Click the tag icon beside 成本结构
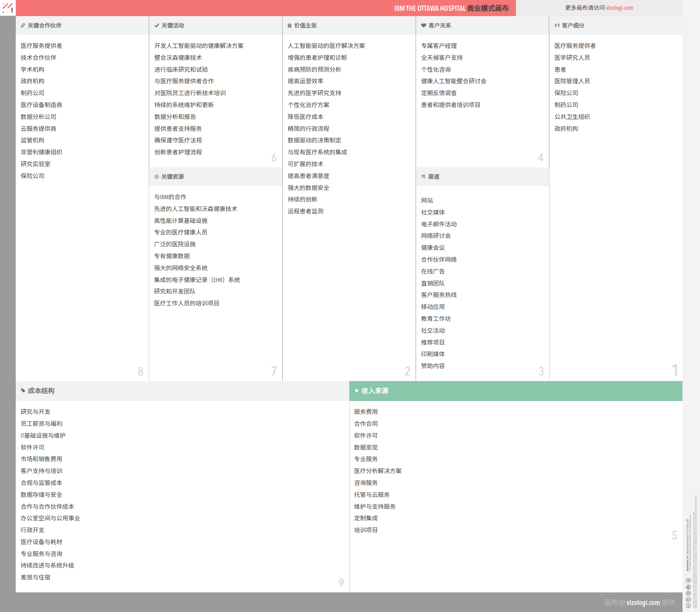 tap(23, 391)
